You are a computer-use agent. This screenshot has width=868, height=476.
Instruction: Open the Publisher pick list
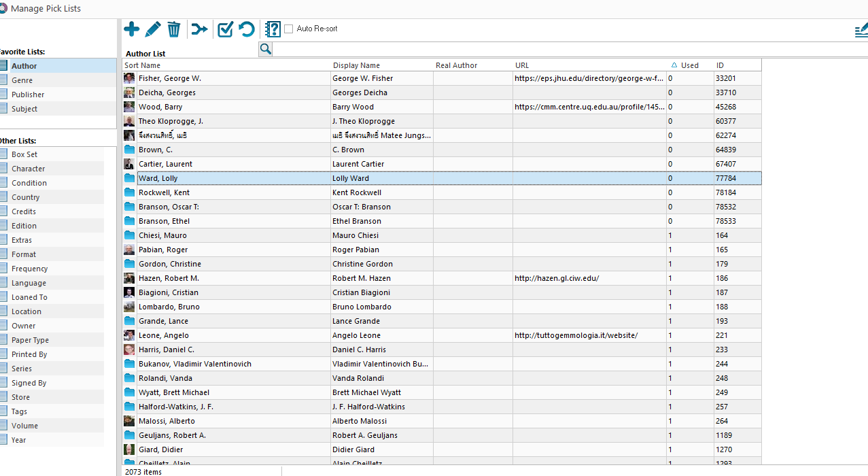coord(28,95)
